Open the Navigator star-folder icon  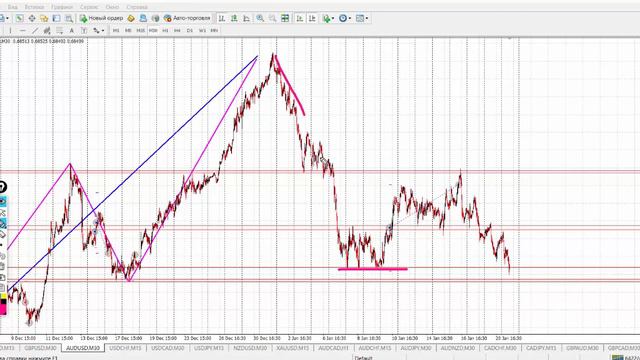pyautogui.click(x=44, y=18)
